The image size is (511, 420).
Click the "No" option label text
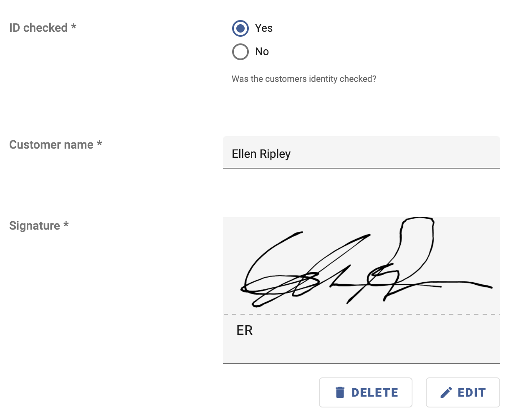coord(262,51)
